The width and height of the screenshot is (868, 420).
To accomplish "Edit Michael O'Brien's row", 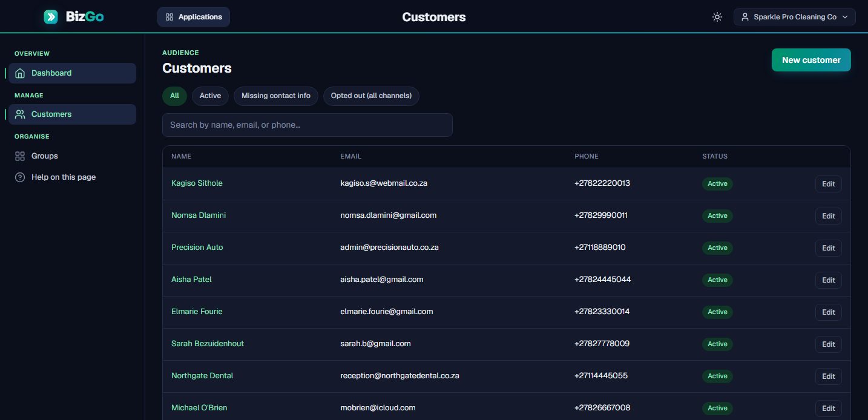I will tap(829, 409).
